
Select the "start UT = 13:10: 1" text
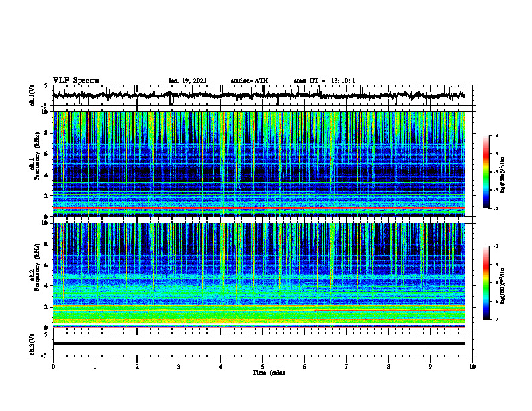(324, 81)
